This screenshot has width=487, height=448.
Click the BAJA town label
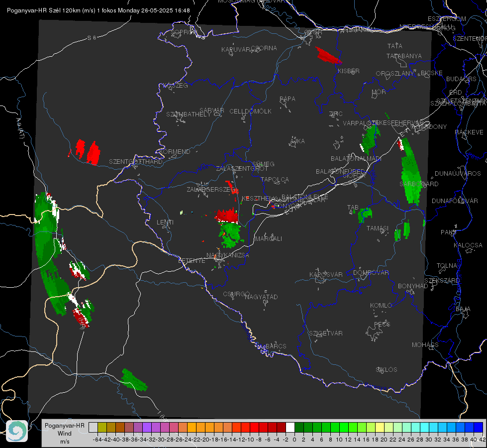tap(463, 309)
